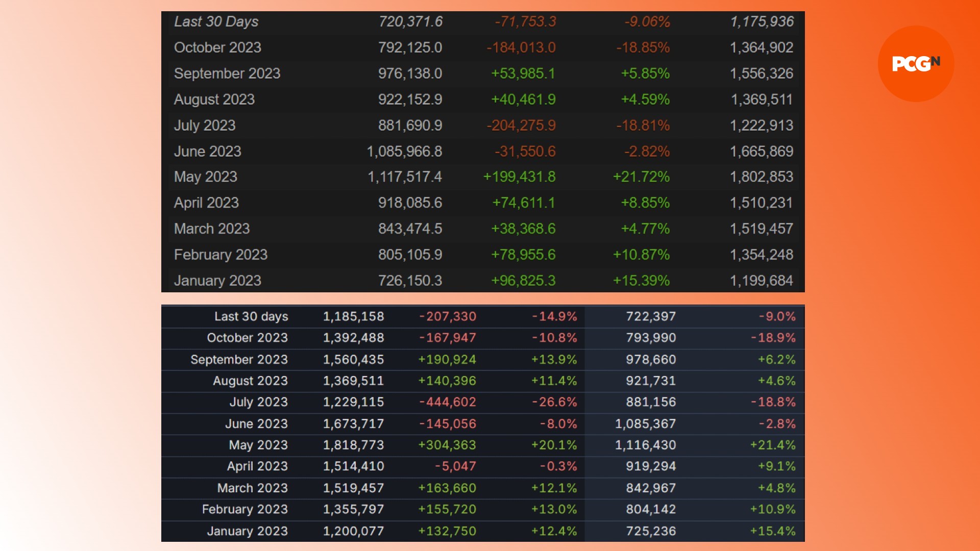Select 'September 2023' in the bottom table

239,360
